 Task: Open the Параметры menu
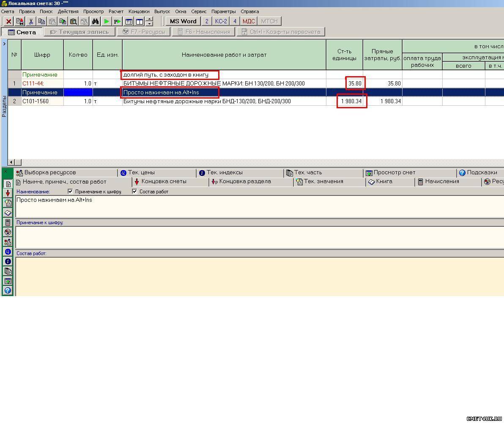223,11
